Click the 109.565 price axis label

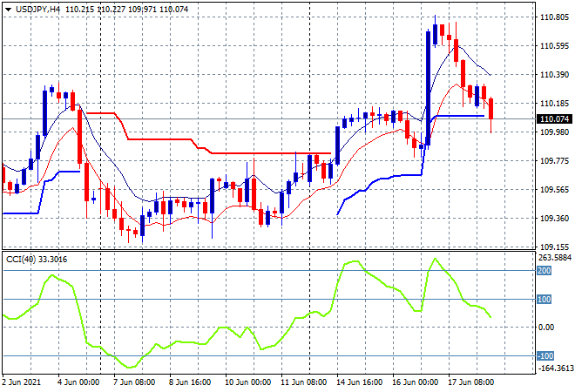pyautogui.click(x=554, y=190)
